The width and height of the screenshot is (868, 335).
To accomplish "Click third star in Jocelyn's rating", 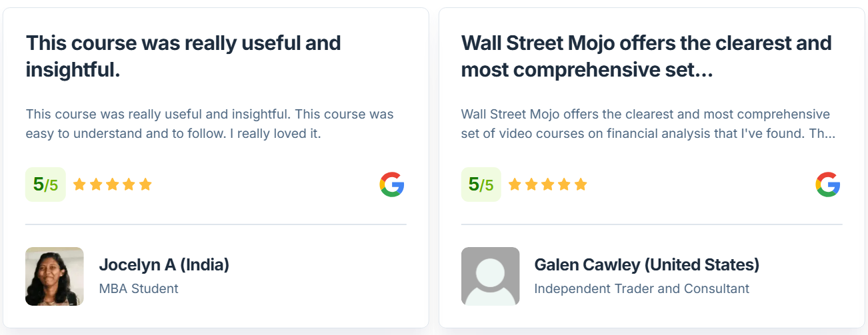I will pyautogui.click(x=113, y=184).
